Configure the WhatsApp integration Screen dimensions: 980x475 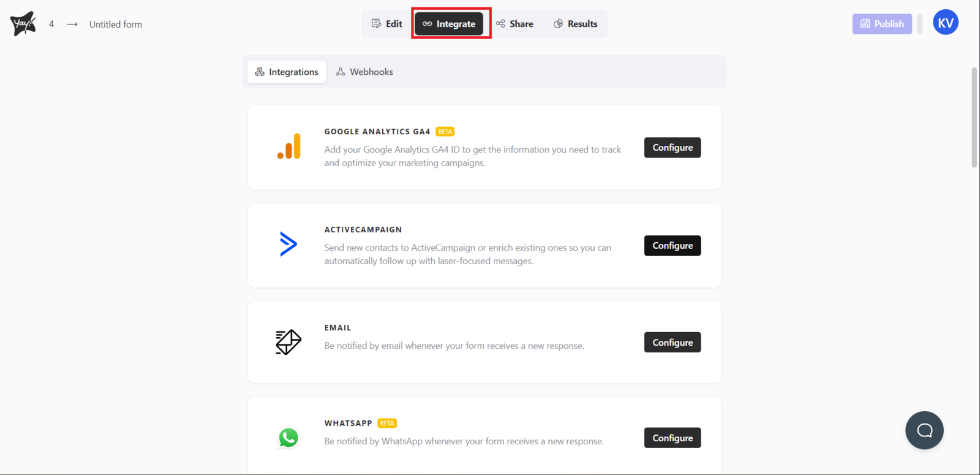coord(672,438)
